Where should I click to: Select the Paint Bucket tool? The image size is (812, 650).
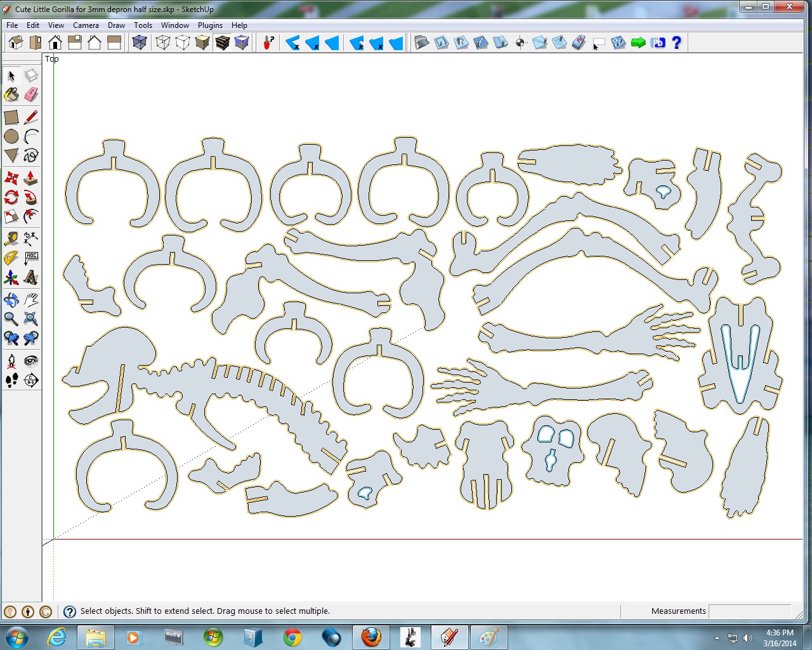[x=11, y=95]
